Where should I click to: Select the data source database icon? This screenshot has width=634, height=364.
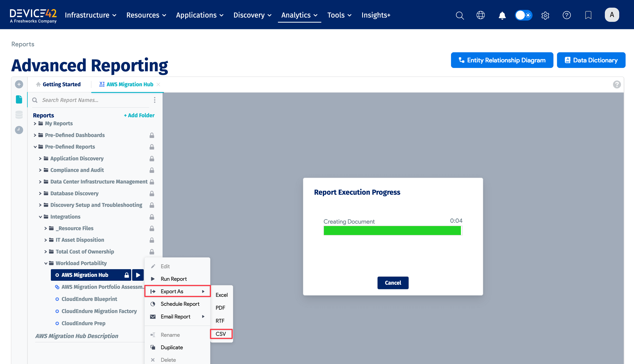click(19, 115)
